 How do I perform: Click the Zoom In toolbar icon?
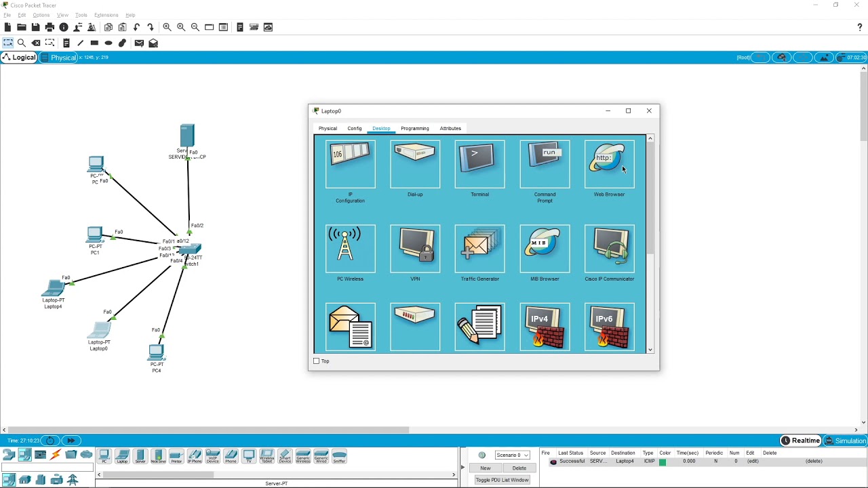click(x=167, y=27)
